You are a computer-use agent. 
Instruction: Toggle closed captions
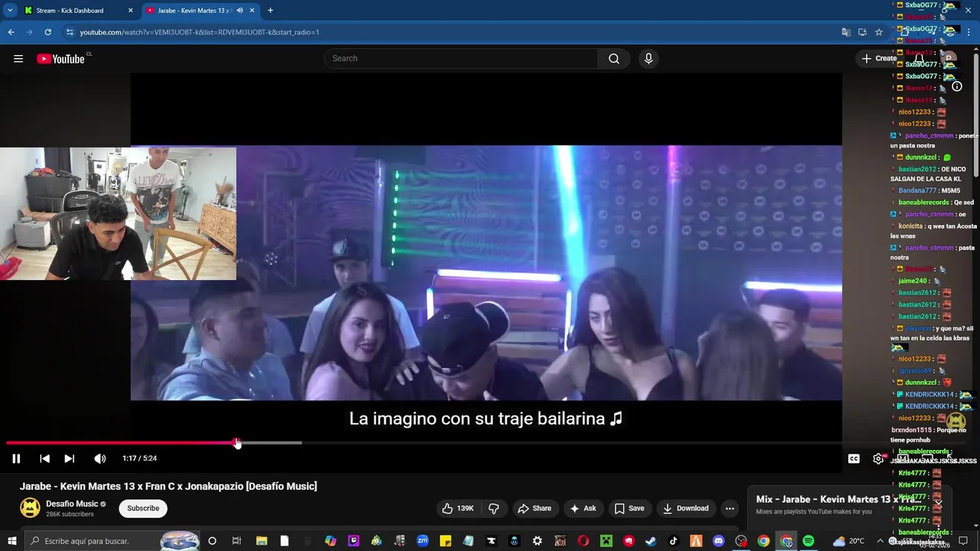click(x=854, y=458)
